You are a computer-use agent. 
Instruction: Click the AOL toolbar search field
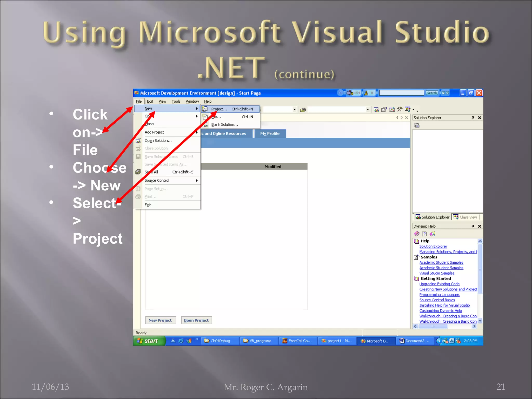(x=401, y=93)
